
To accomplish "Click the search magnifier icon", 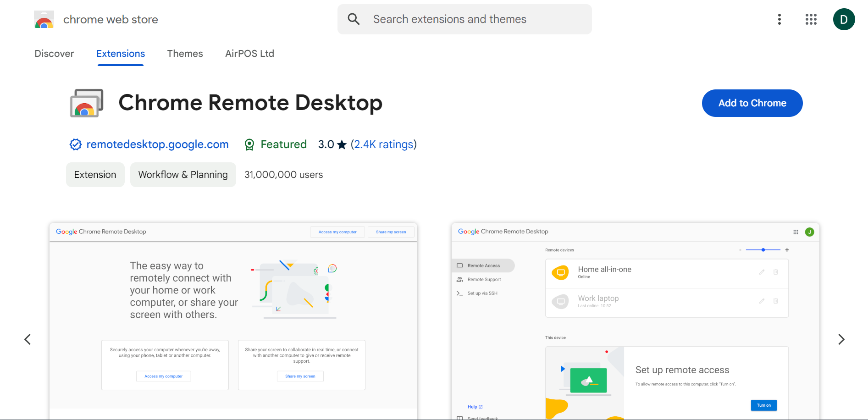I will tap(354, 19).
